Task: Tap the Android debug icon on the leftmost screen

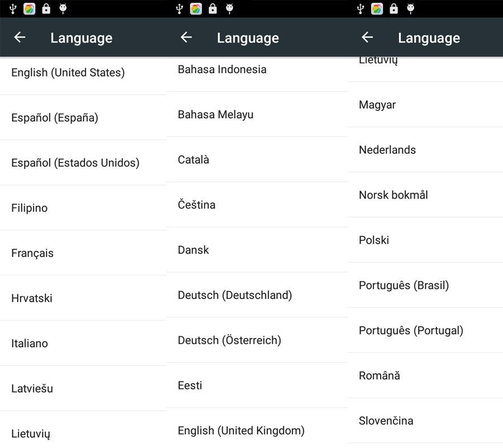Action: (x=63, y=8)
